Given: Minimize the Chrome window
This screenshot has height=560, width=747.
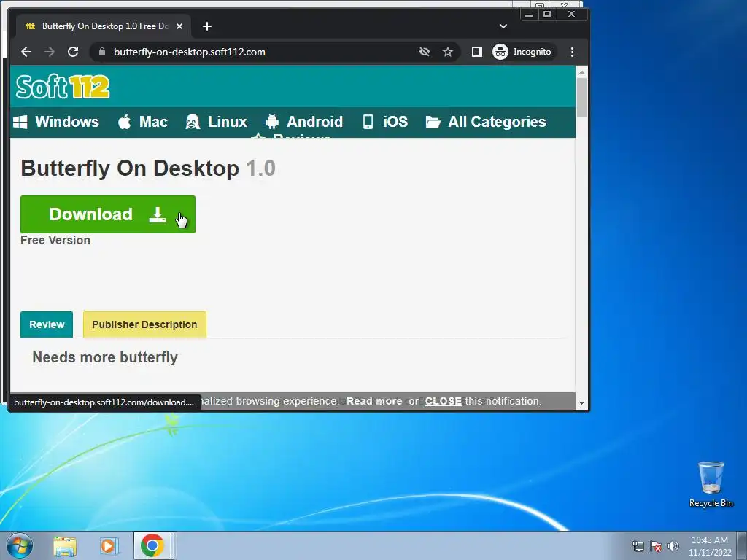Looking at the screenshot, I should 529,15.
